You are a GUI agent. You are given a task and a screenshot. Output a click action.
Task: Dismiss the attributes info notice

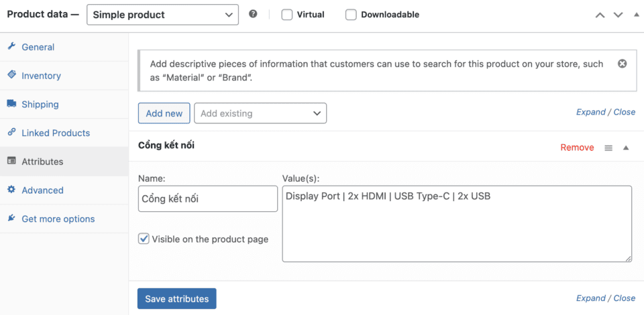click(623, 64)
